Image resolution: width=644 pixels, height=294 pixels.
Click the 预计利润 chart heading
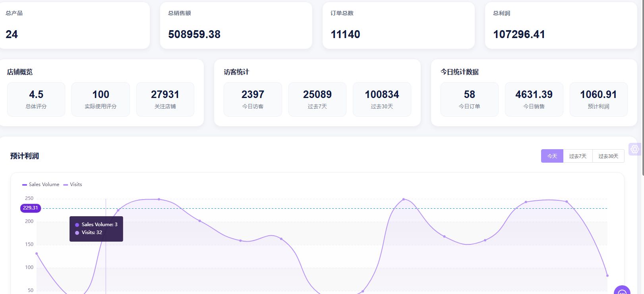pos(25,156)
